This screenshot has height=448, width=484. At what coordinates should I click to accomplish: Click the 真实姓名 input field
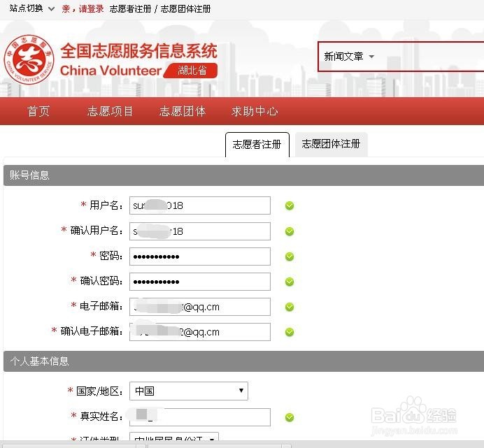(x=200, y=417)
